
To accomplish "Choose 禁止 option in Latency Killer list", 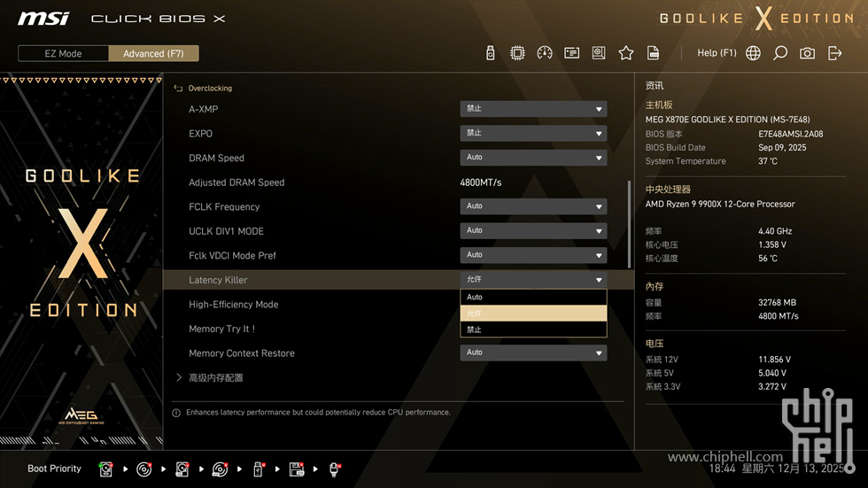I will pos(533,329).
